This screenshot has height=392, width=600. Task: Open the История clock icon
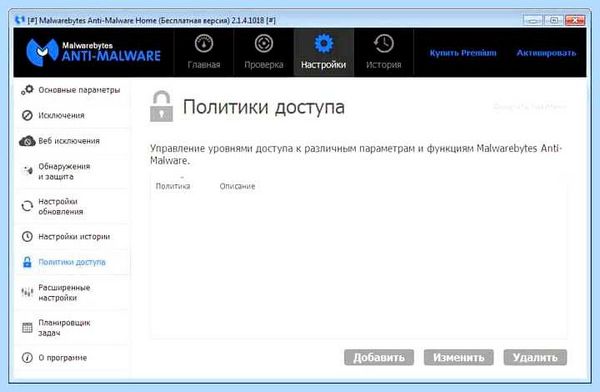[383, 44]
